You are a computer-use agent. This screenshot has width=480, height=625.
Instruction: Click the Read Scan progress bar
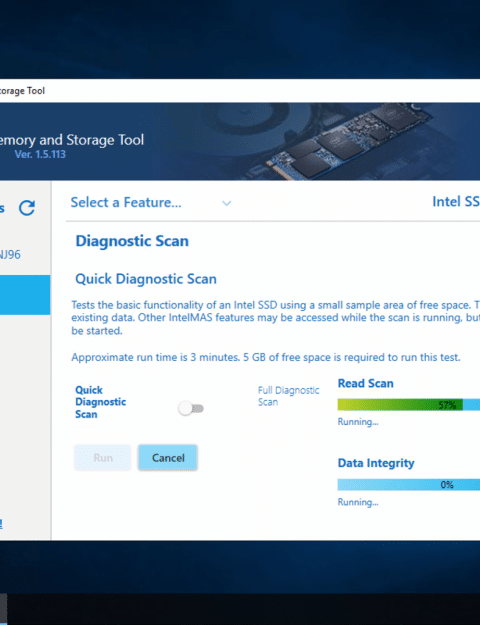(x=409, y=405)
